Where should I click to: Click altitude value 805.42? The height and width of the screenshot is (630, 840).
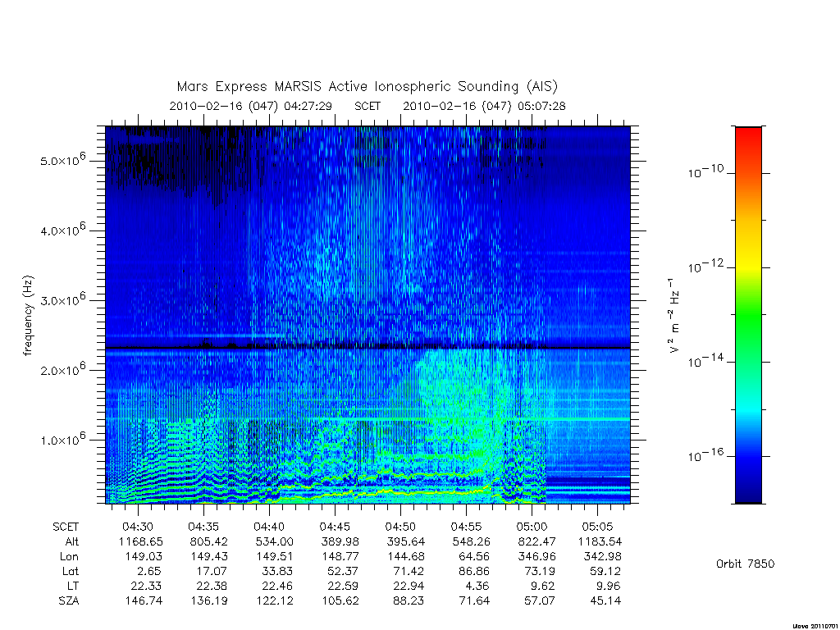pos(208,541)
